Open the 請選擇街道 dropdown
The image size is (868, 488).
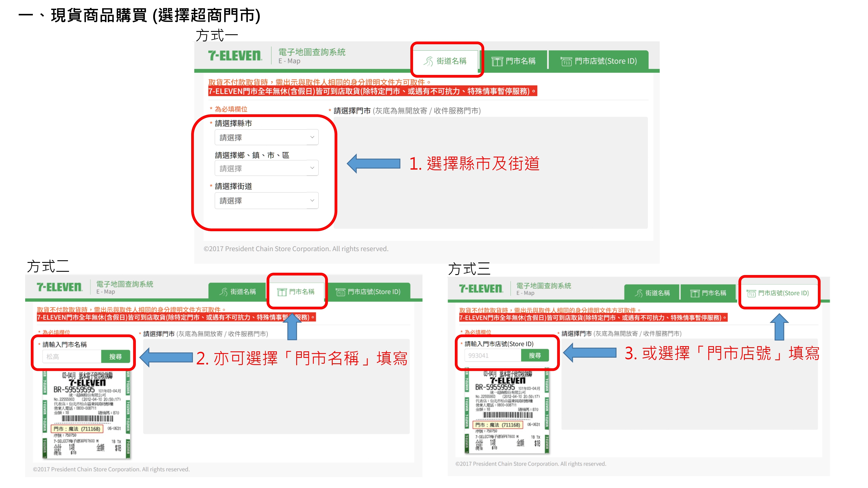(266, 201)
